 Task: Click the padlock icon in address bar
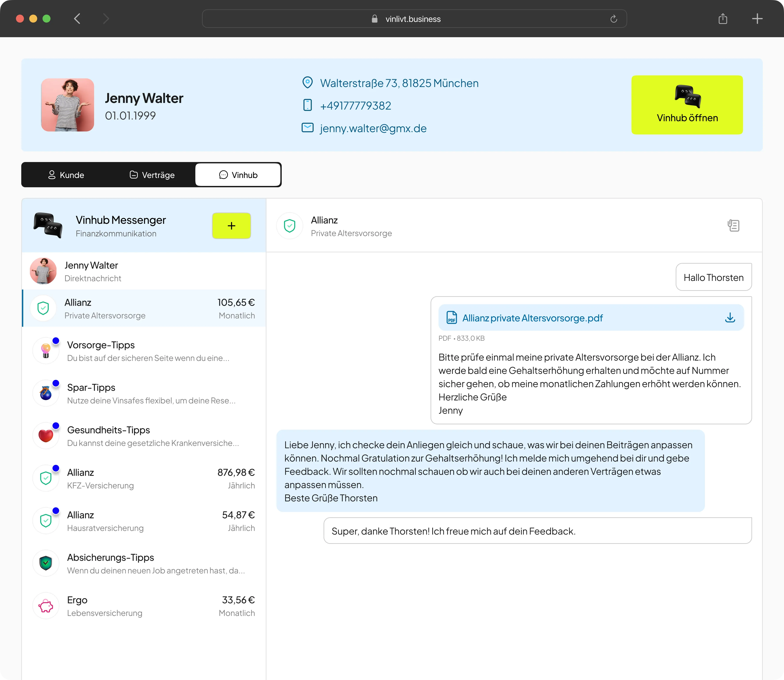click(374, 19)
